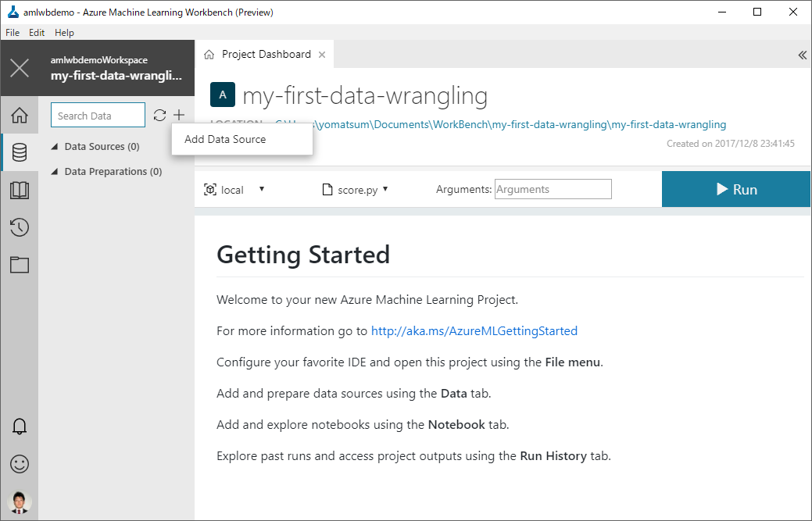Choose Add Data Source from popup menu

[x=225, y=139]
